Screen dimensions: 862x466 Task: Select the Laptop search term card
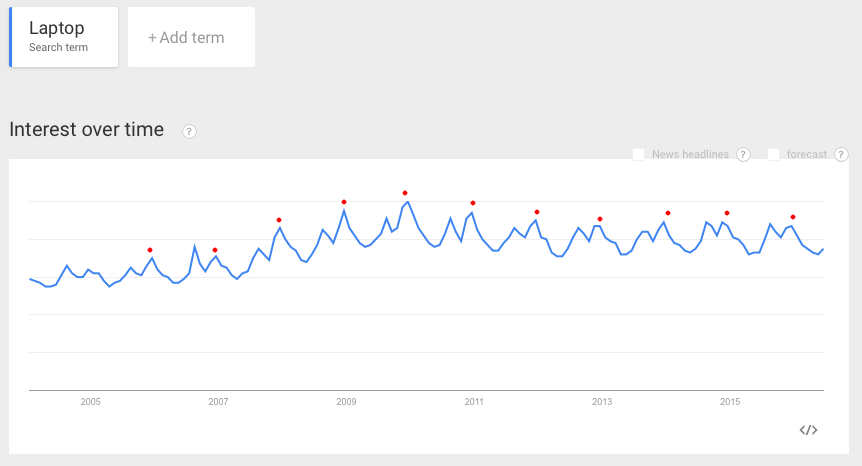click(x=64, y=38)
